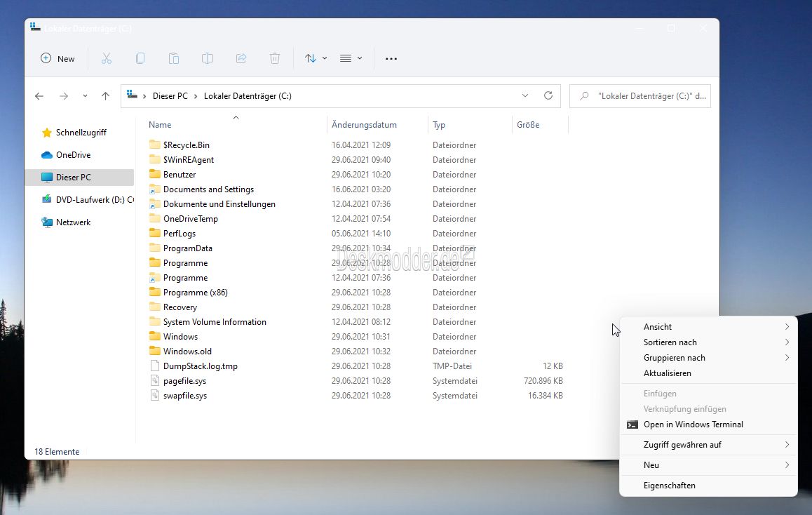This screenshot has width=812, height=515.
Task: Click the Cut scissors icon in toolbar
Action: coord(107,59)
